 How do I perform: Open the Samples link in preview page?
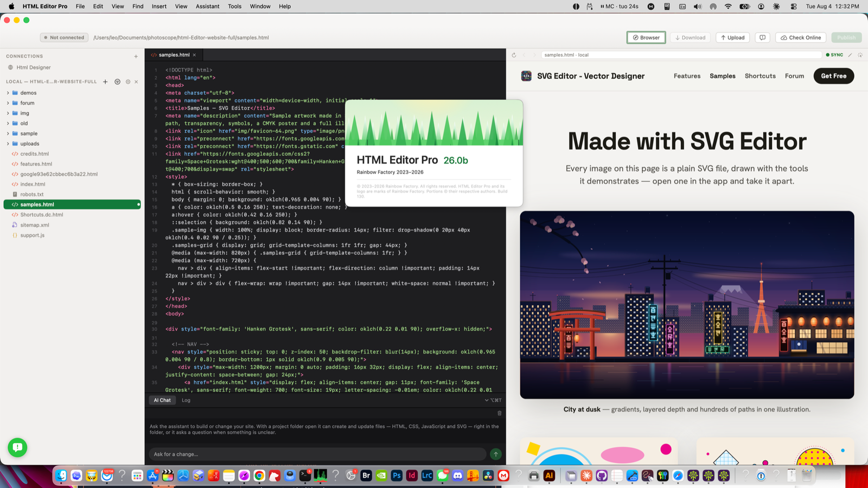[x=723, y=76]
